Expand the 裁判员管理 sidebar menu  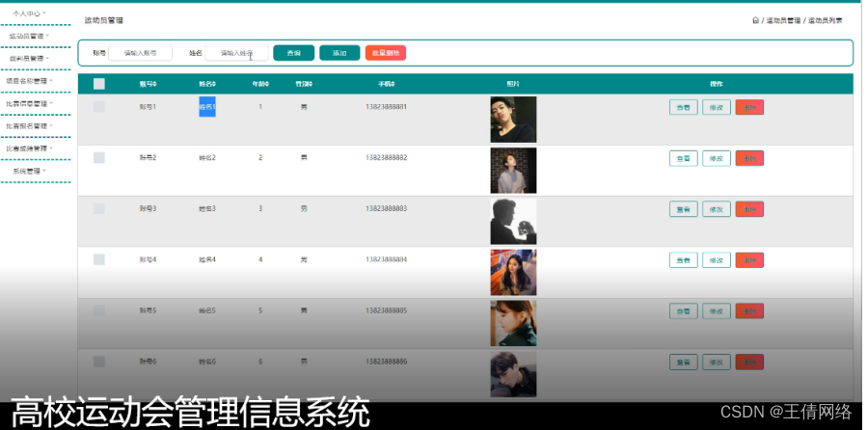pos(29,58)
